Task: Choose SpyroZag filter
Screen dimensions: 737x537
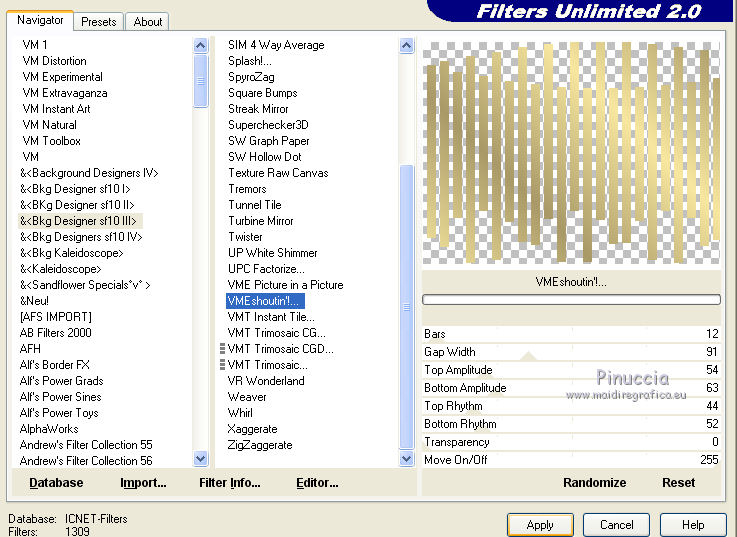Action: pyautogui.click(x=251, y=77)
